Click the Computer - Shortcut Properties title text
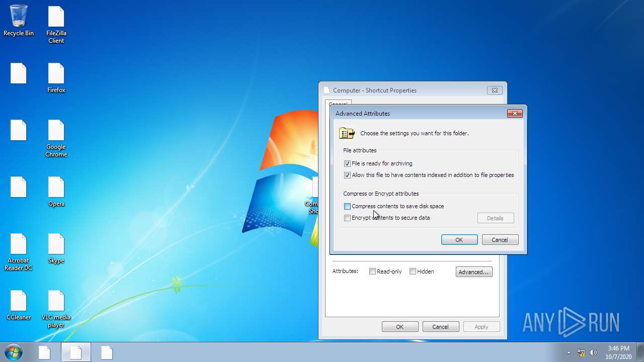 [x=375, y=90]
